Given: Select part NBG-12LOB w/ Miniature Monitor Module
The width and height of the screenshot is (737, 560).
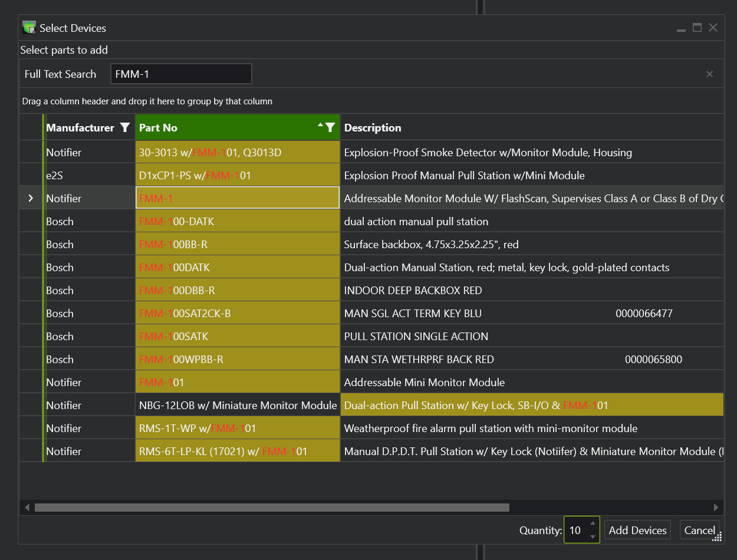Looking at the screenshot, I should click(238, 405).
